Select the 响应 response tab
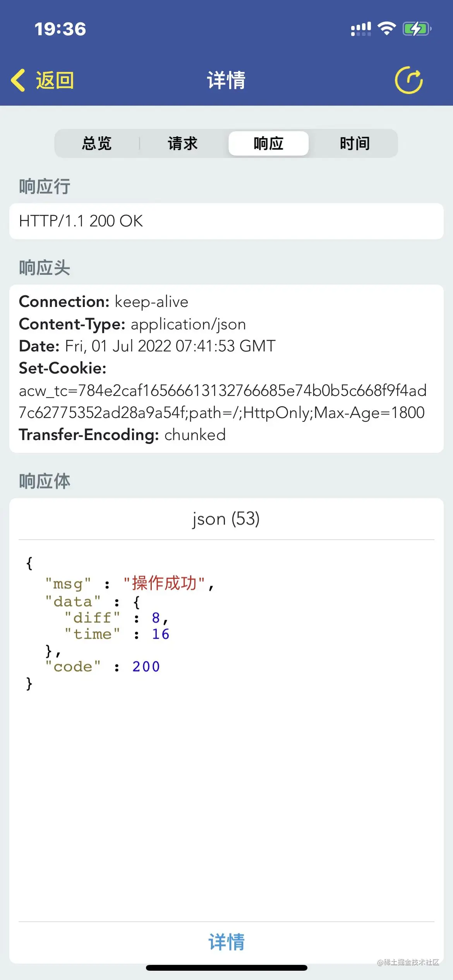 [x=268, y=144]
